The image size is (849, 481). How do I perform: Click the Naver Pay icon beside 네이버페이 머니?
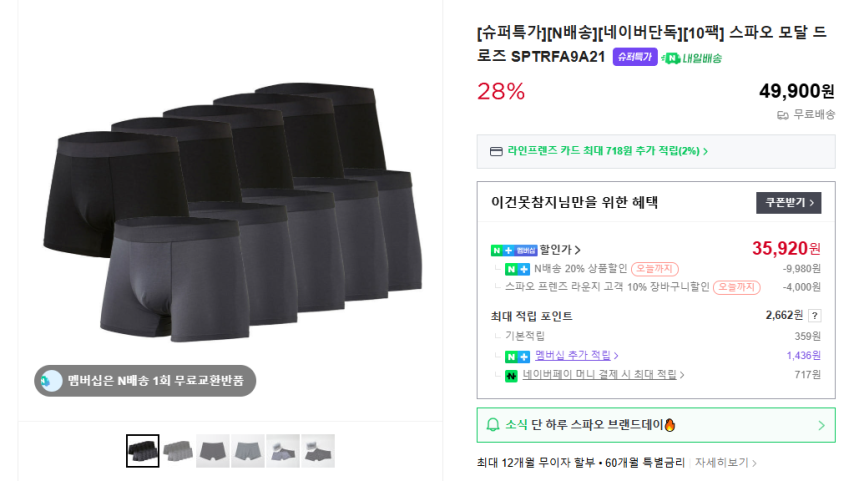511,375
